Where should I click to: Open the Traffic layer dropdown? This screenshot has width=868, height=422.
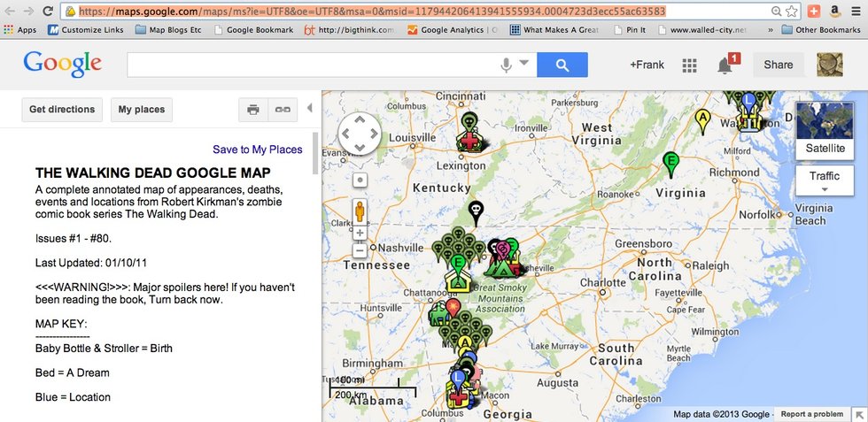click(825, 180)
